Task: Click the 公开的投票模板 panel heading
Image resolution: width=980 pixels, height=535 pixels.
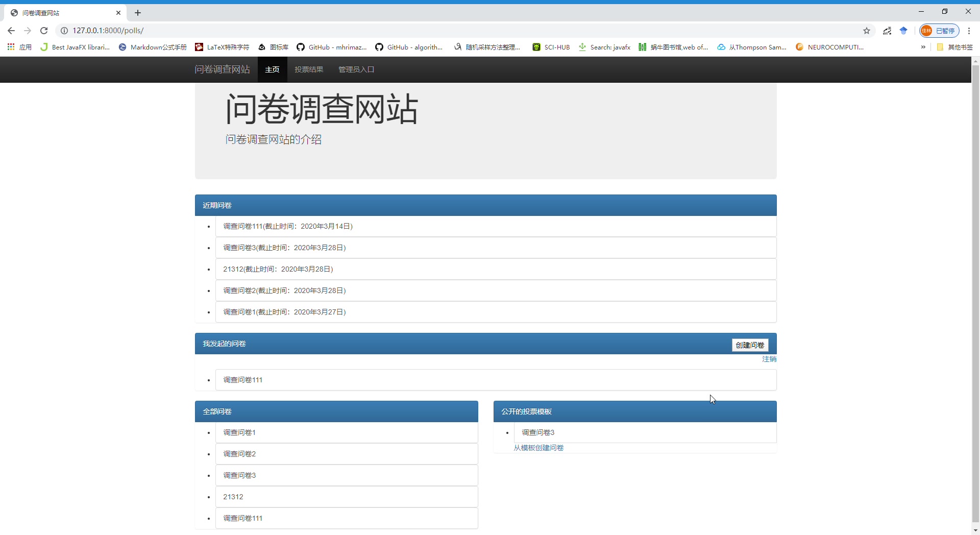Action: (x=635, y=411)
